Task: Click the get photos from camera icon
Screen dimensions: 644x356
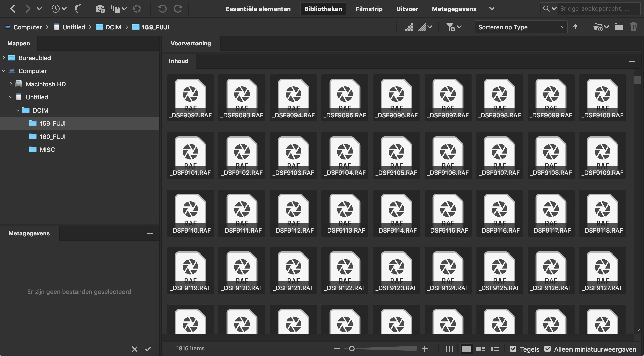Action: click(100, 9)
